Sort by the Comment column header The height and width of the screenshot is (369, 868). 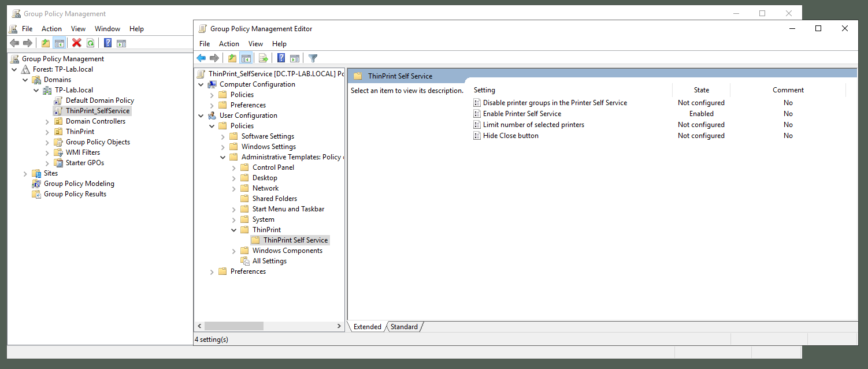788,90
